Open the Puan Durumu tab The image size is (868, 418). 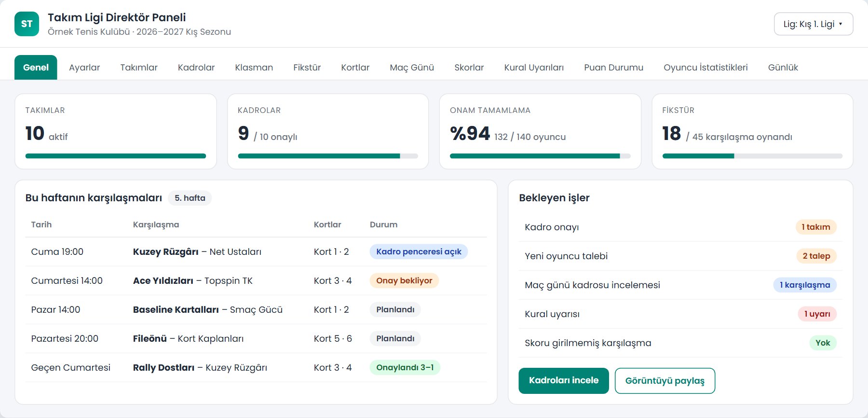pos(614,68)
